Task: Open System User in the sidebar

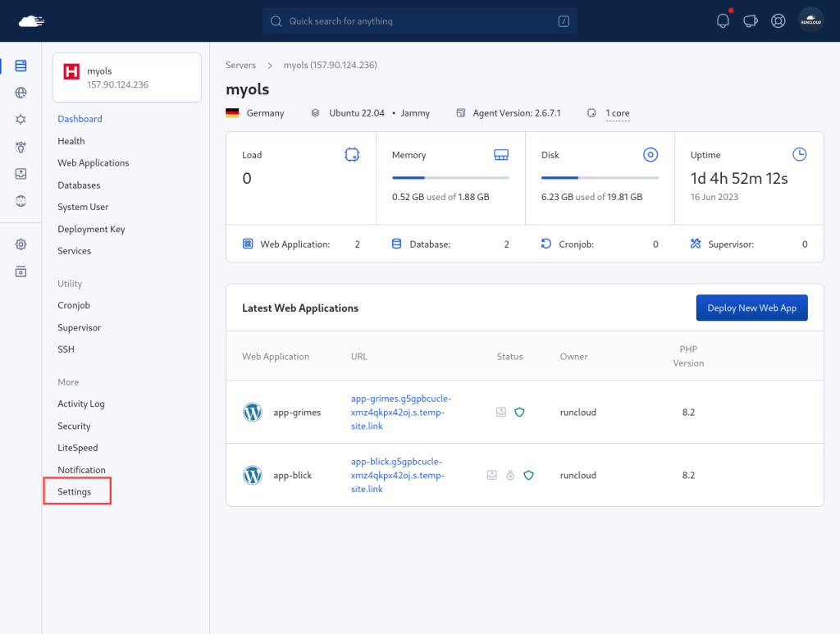Action: tap(83, 207)
